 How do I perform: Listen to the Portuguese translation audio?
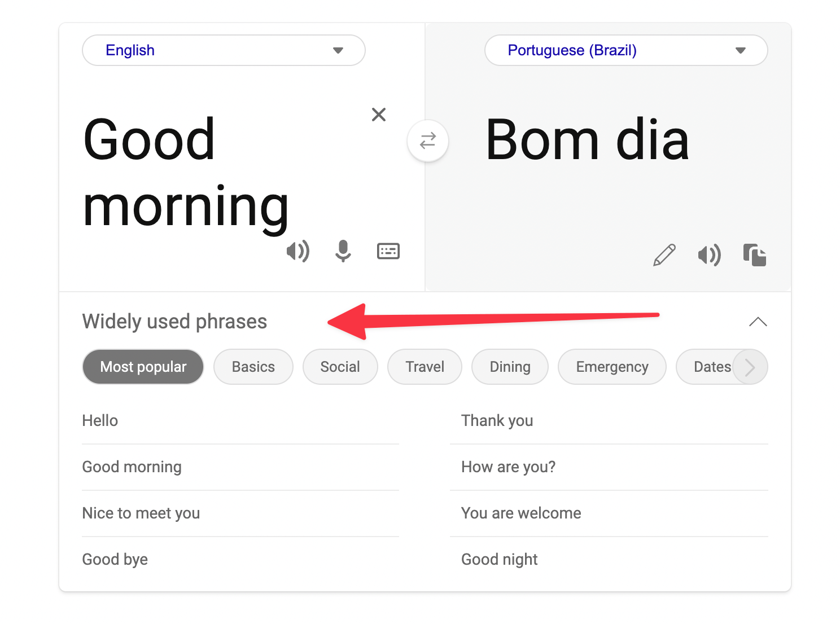(710, 255)
